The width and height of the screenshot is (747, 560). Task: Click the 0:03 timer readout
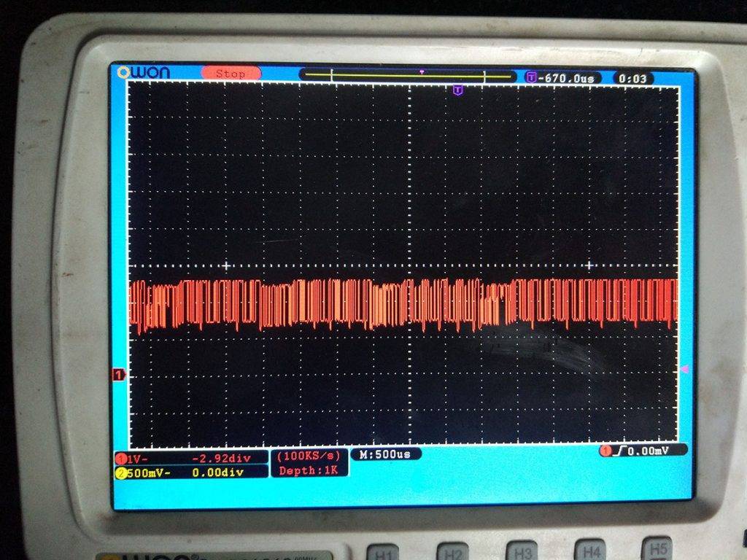coord(635,78)
